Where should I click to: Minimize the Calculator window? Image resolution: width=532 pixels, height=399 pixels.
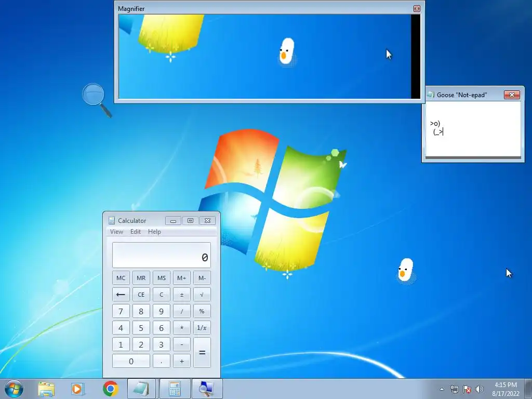coord(173,220)
